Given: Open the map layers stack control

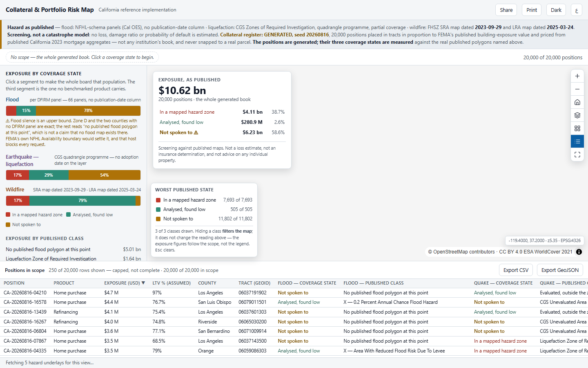Looking at the screenshot, I should click(x=577, y=115).
